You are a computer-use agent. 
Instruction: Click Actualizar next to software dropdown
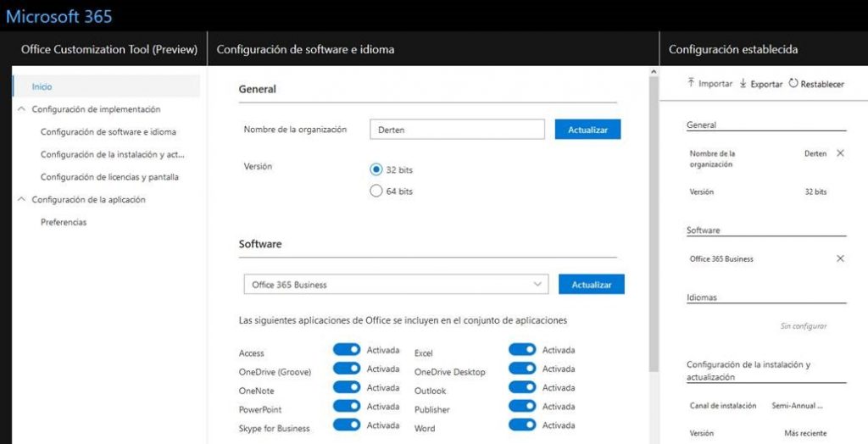pos(591,285)
